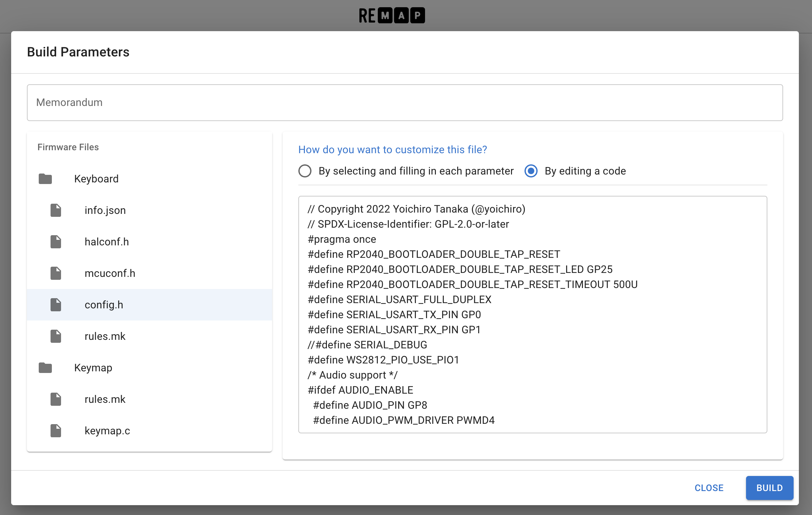Image resolution: width=812 pixels, height=515 pixels.
Task: Open Keyboard rules.mk file
Action: click(149, 336)
